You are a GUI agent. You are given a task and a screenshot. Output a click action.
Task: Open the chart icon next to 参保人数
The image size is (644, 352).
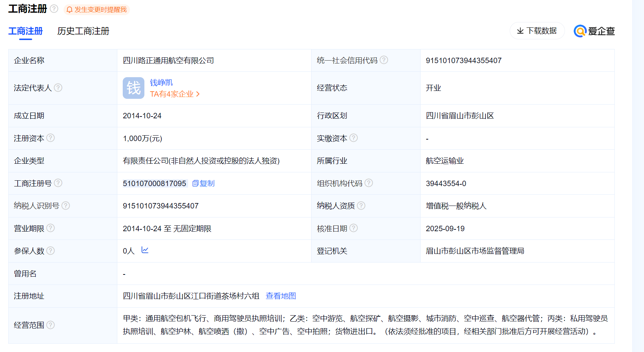(145, 250)
